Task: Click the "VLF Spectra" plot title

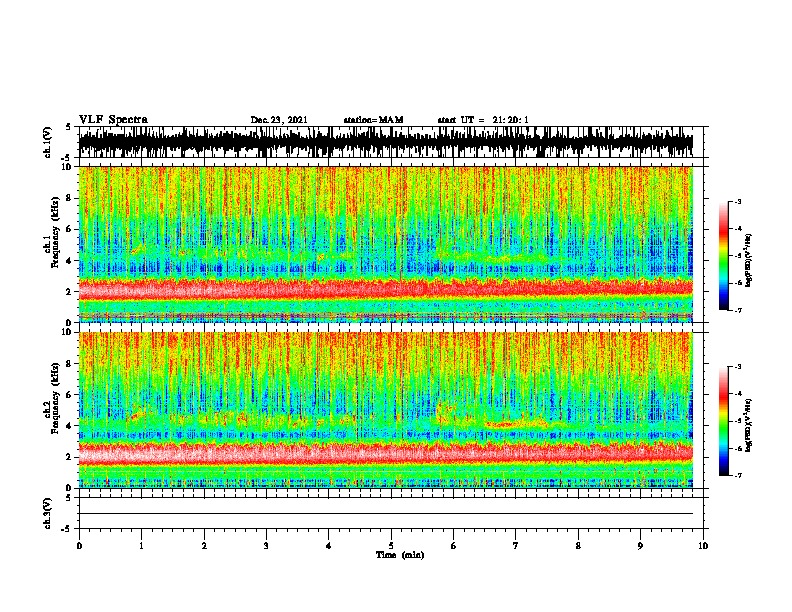Action: click(x=113, y=120)
